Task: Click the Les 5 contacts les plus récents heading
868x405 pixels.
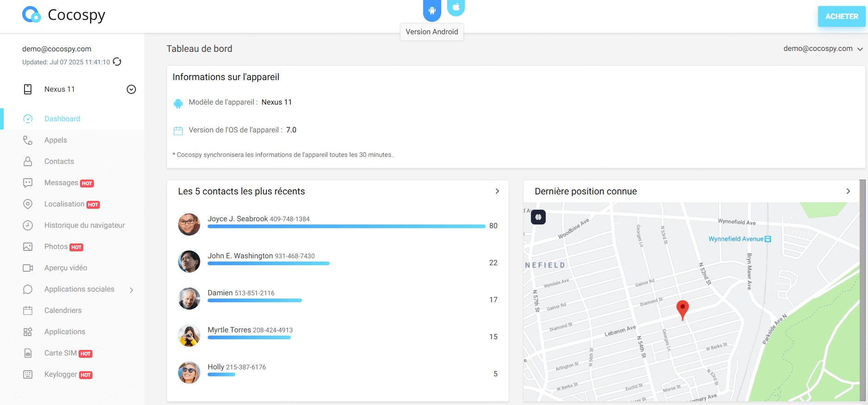Action: click(241, 192)
